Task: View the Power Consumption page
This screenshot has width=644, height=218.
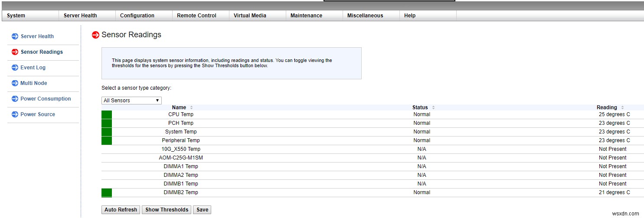Action: pos(46,99)
